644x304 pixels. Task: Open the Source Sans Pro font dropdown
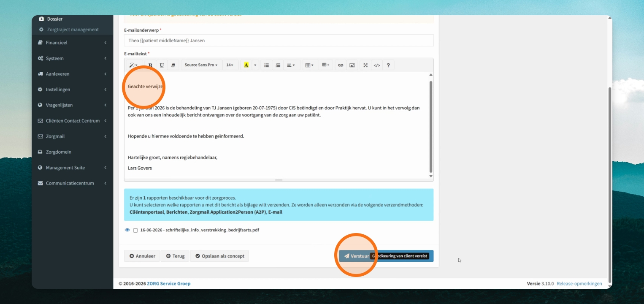click(x=201, y=65)
